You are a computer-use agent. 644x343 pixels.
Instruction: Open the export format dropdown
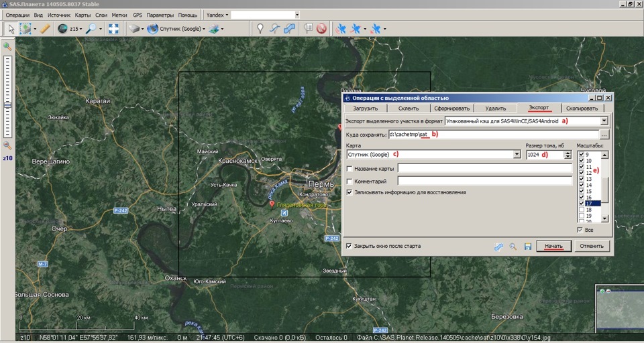(604, 121)
